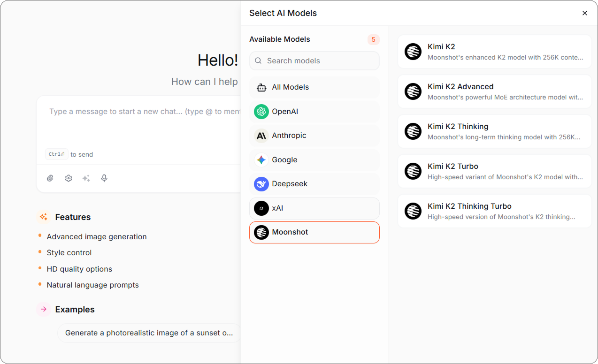Click the paperclip attach file icon
Screen dimensions: 598x364
pyautogui.click(x=50, y=178)
